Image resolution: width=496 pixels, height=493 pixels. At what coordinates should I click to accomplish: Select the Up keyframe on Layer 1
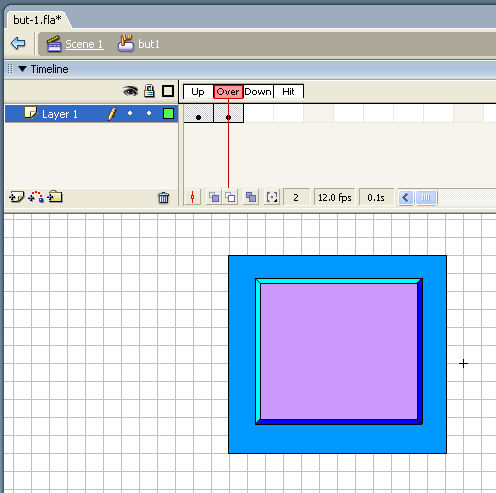pos(198,114)
